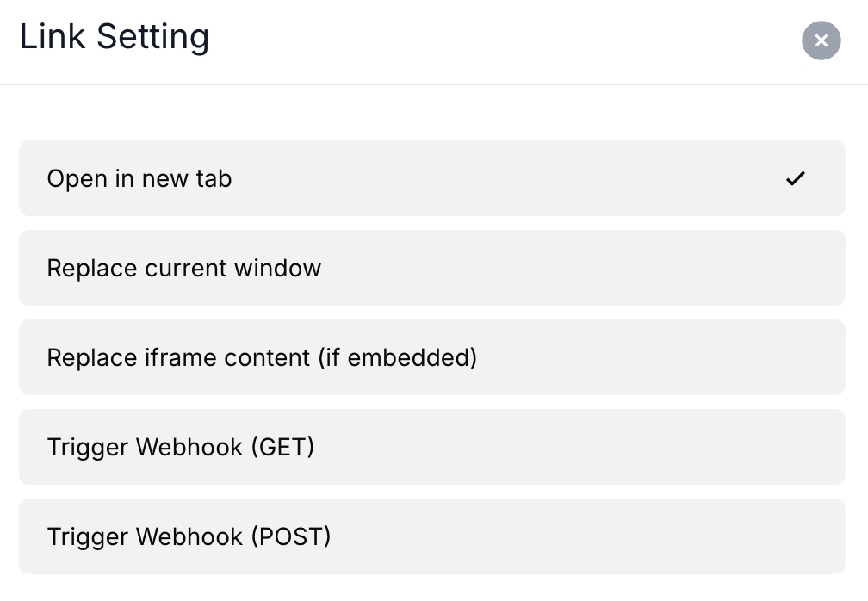The height and width of the screenshot is (601, 868).
Task: Dismiss the dialog using the top-right X
Action: click(821, 40)
